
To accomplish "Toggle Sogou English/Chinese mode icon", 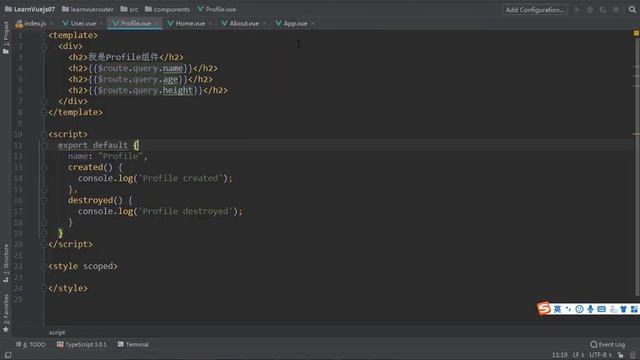I will click(x=558, y=309).
